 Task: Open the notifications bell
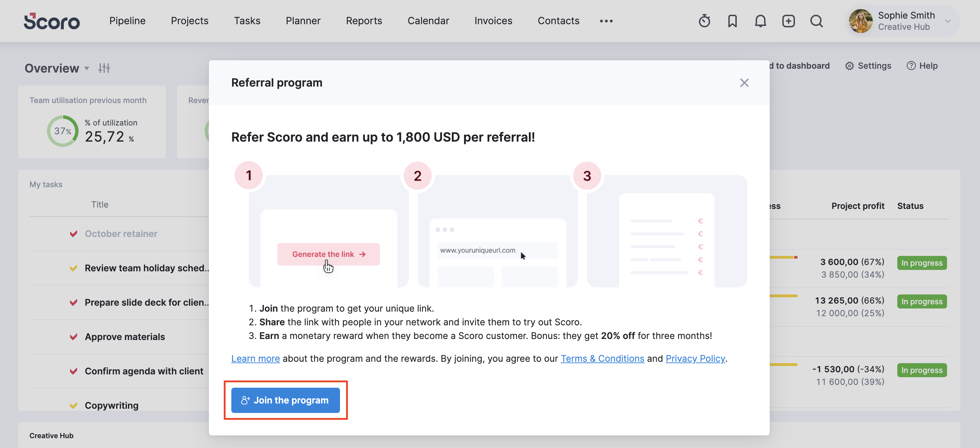click(760, 21)
